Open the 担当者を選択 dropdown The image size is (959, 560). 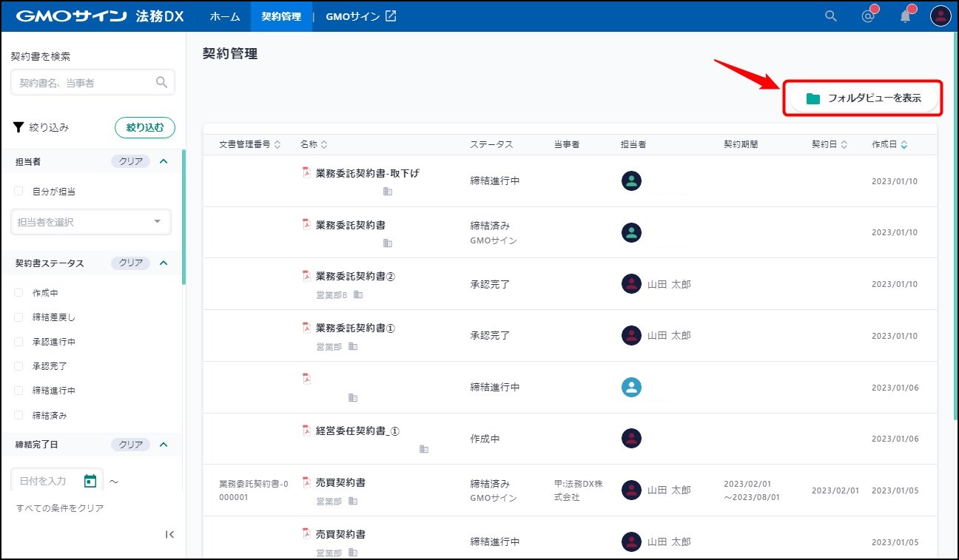click(x=90, y=222)
